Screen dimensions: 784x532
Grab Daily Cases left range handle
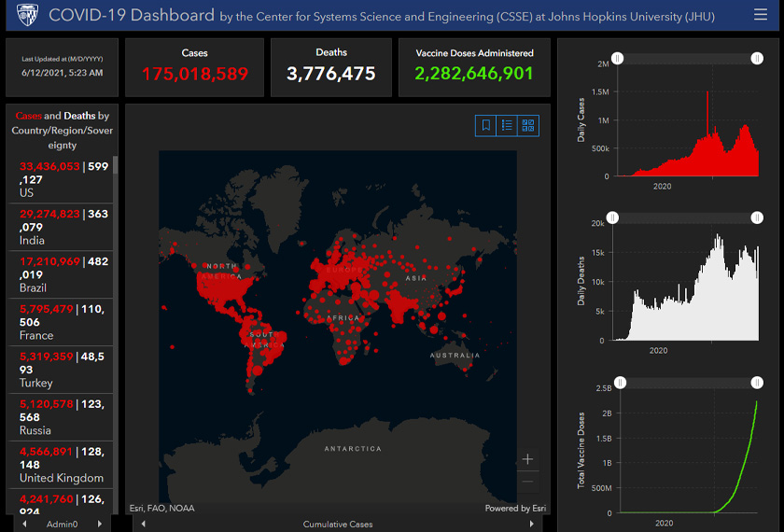click(617, 59)
